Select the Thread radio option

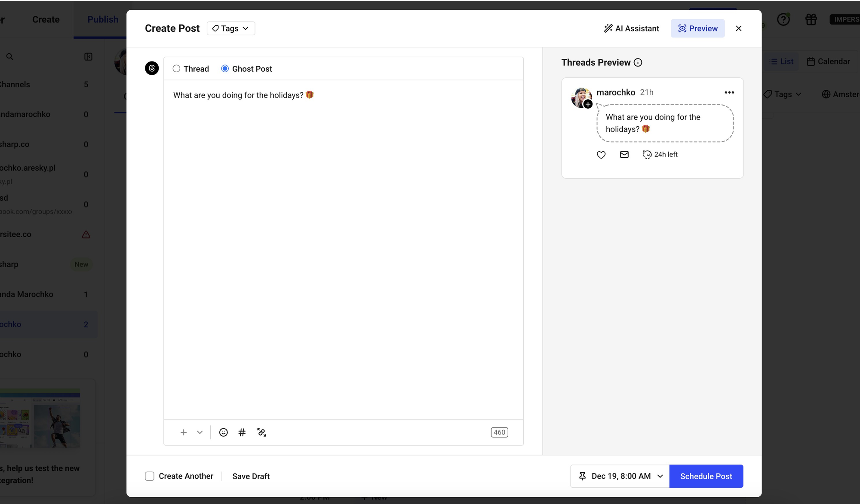tap(176, 69)
